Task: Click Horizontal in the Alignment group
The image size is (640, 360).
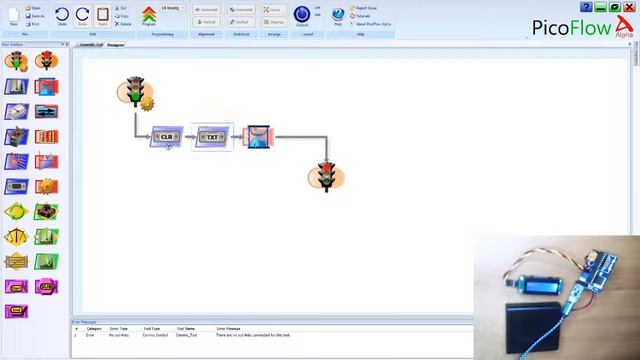Action: coord(207,10)
